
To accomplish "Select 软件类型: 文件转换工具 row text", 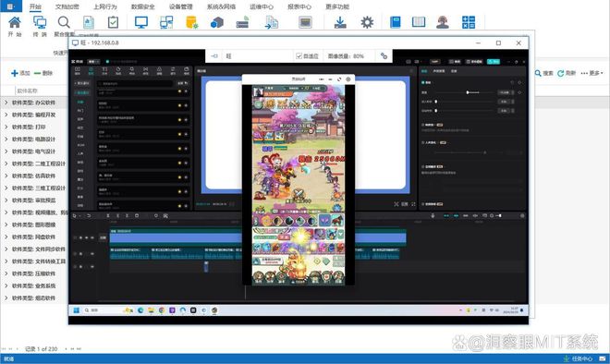I will (39, 261).
